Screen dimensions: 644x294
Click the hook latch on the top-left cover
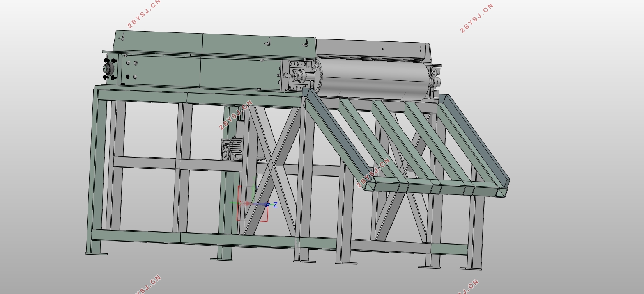point(122,37)
